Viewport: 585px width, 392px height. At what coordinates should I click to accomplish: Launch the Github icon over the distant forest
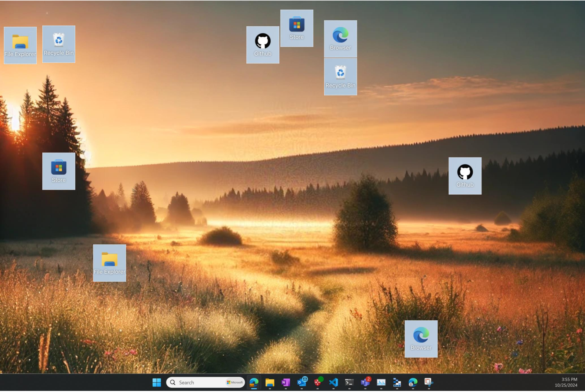(x=465, y=176)
